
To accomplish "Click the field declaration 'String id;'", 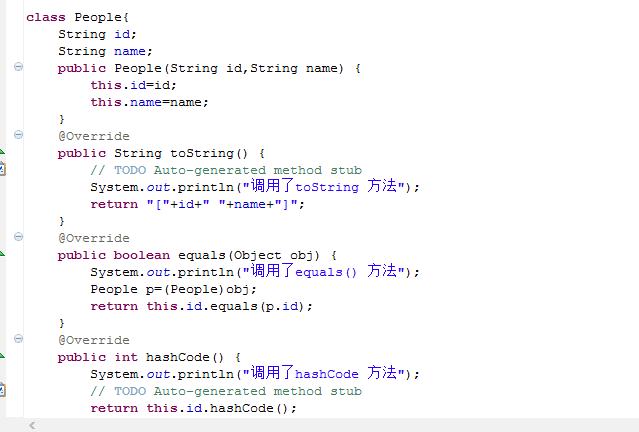I will pos(97,34).
